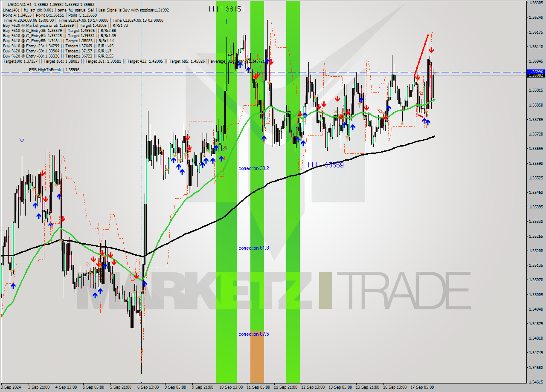Click the '16 Sep 13:00' time axis label

[x=395, y=387]
